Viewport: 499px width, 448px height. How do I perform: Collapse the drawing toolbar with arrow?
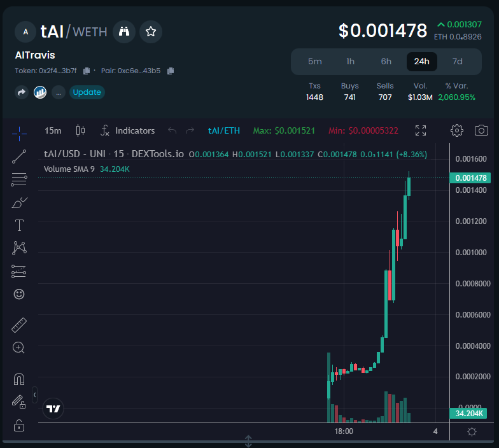(x=34, y=395)
